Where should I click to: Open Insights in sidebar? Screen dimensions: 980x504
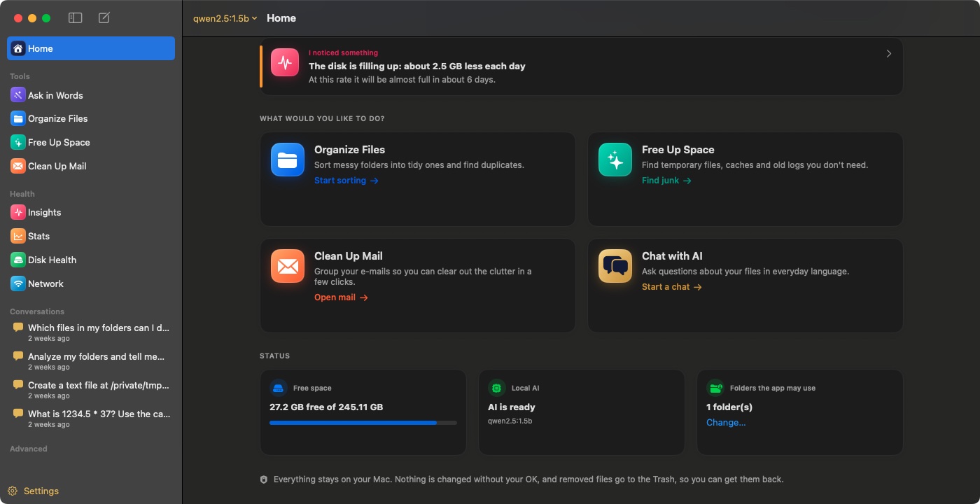tap(91, 212)
